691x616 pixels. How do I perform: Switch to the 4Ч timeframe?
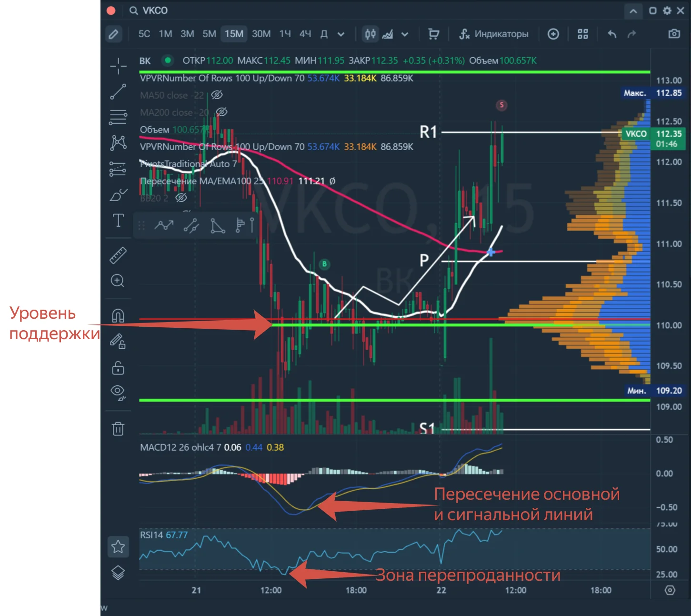pyautogui.click(x=305, y=34)
